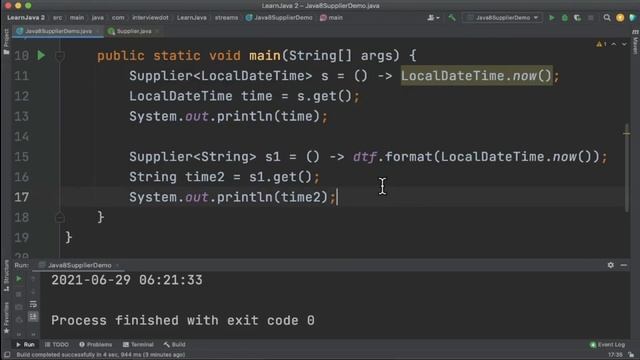Image resolution: width=640 pixels, height=360 pixels.
Task: Click the lock icon in status bar corner
Action: point(631,355)
